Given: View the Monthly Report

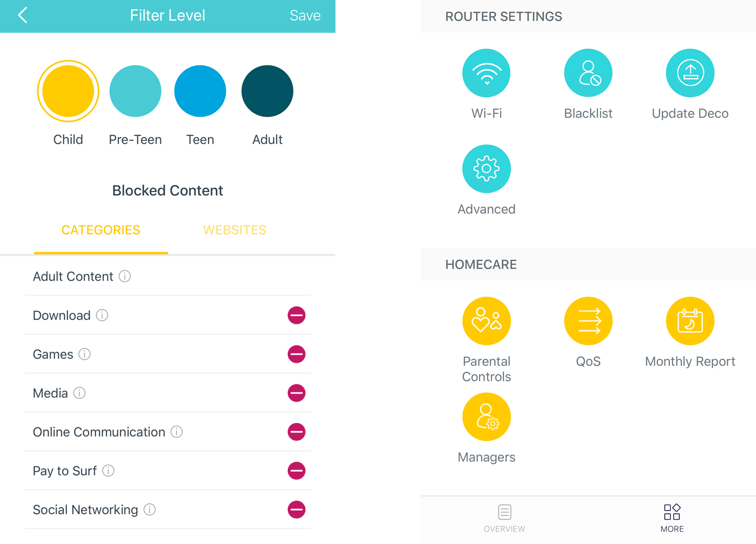Looking at the screenshot, I should tap(690, 321).
